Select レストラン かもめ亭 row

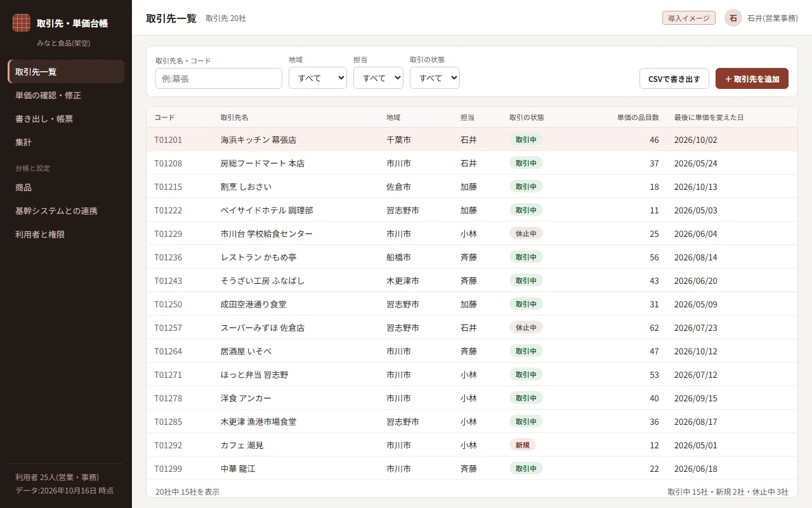click(472, 257)
